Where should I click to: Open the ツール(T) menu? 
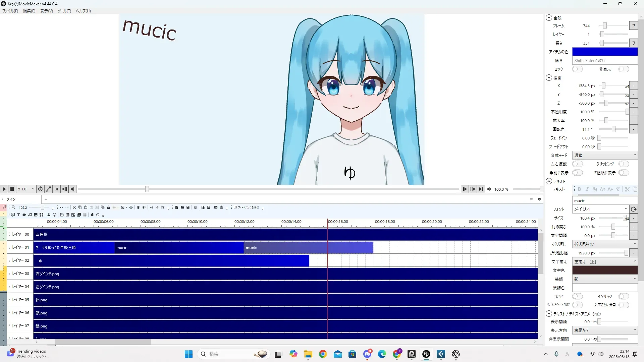click(x=64, y=11)
